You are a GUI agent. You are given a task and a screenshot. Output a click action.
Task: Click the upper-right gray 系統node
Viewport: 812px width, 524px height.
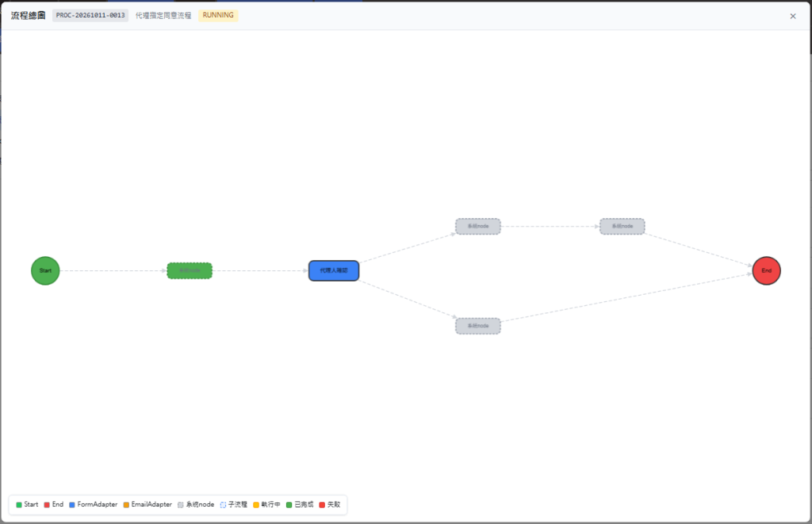[x=622, y=226]
